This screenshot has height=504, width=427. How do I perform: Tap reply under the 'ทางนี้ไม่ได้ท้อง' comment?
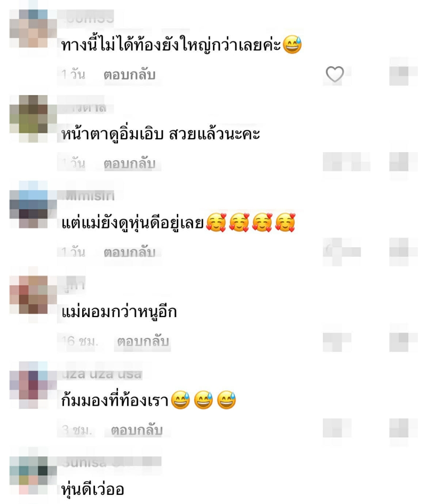click(130, 75)
